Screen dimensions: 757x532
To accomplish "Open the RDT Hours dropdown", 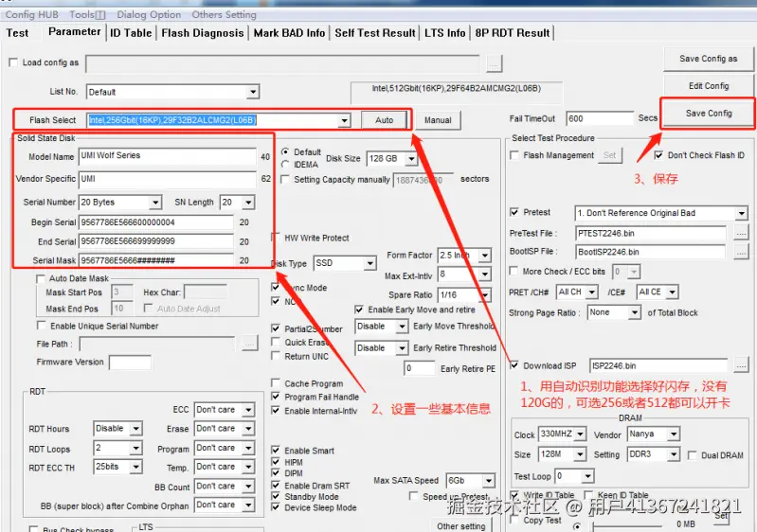I will click(136, 428).
